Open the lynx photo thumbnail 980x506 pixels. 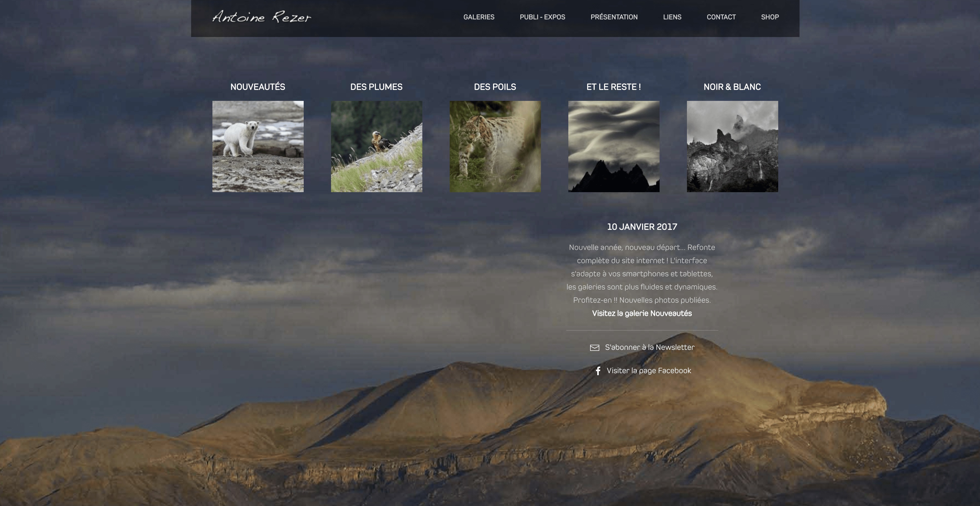(495, 147)
